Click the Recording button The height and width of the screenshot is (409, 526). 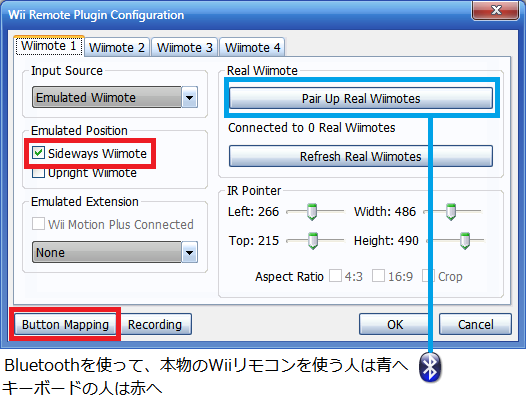point(155,324)
